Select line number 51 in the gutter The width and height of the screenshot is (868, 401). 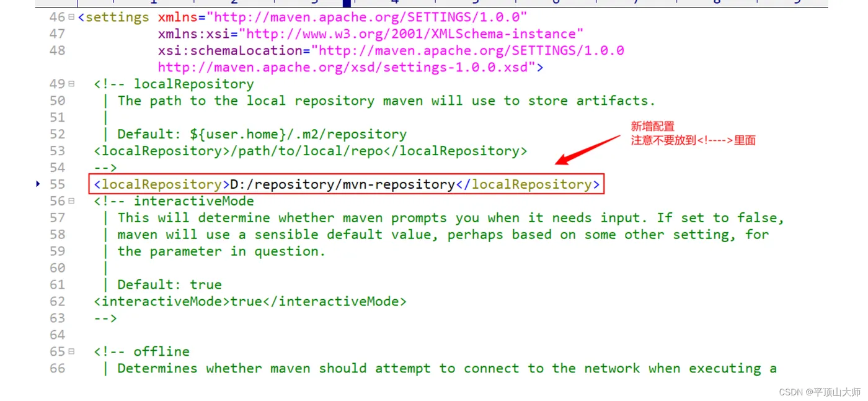pyautogui.click(x=57, y=117)
